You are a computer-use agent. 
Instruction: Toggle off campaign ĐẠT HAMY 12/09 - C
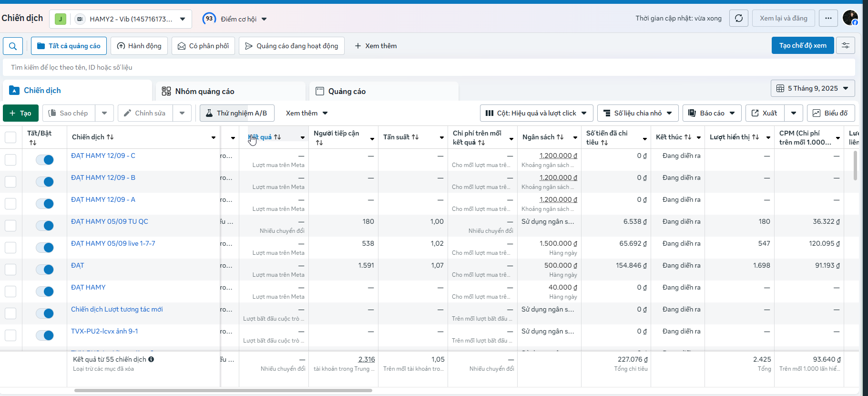[x=45, y=160]
